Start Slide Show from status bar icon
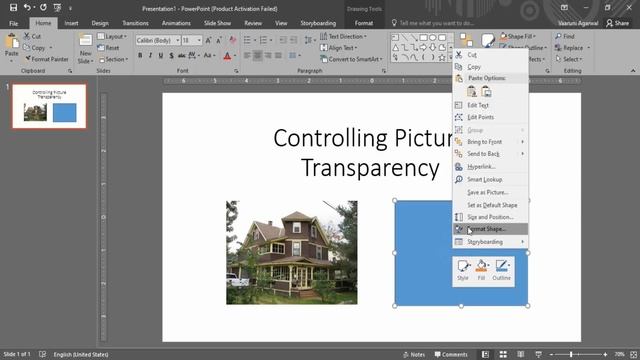The image size is (640, 360). pyautogui.click(x=538, y=354)
